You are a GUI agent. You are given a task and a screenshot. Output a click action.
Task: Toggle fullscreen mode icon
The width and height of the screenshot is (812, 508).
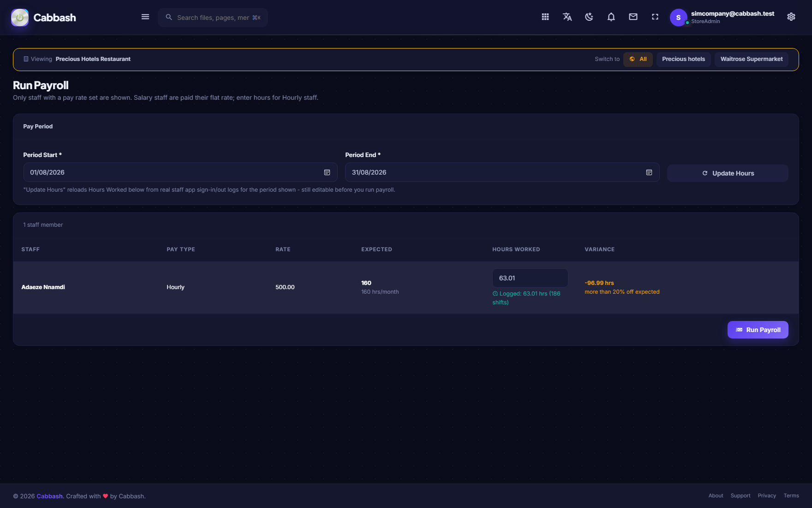[x=655, y=17]
